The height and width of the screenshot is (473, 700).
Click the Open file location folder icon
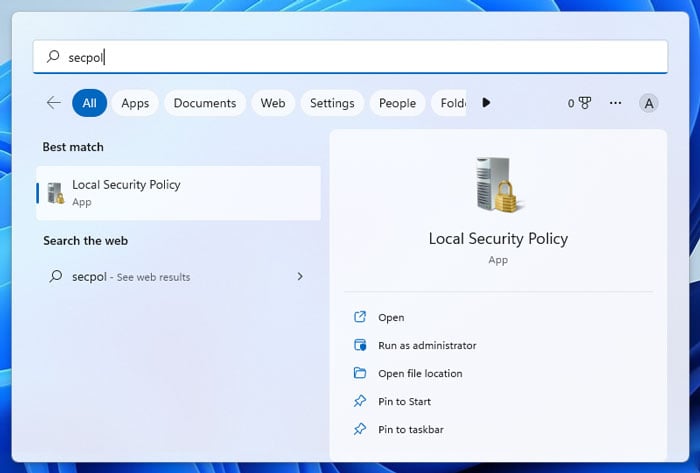[360, 373]
